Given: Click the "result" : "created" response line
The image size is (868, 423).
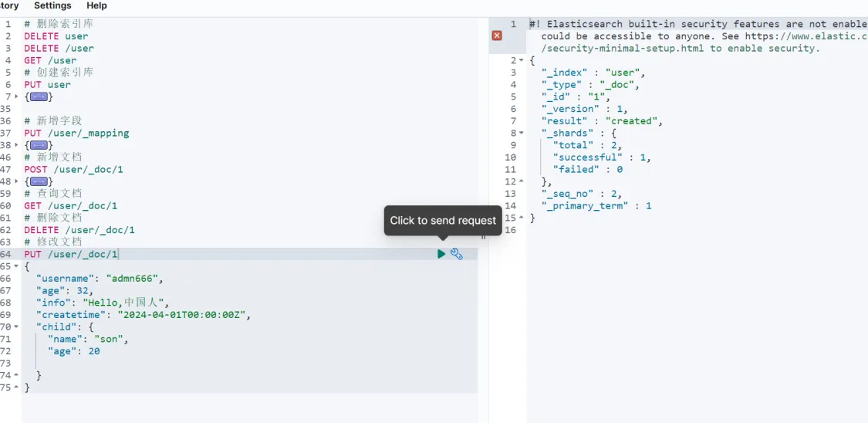Looking at the screenshot, I should [x=602, y=120].
